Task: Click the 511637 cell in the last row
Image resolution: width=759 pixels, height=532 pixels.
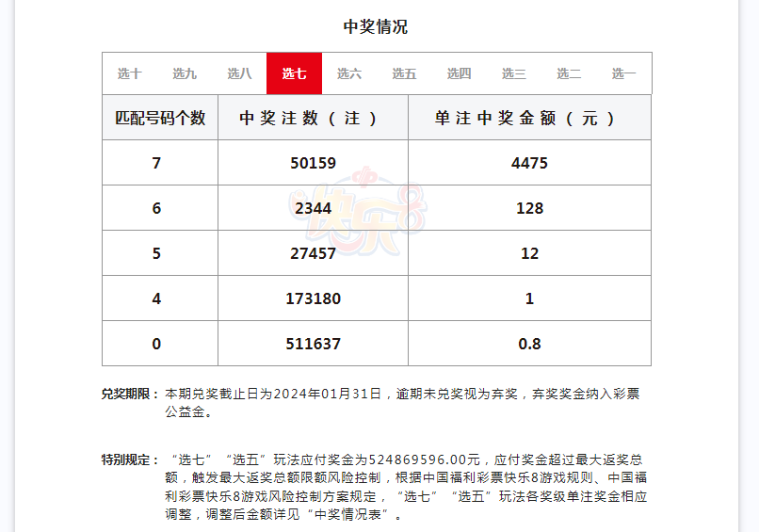Action: click(x=313, y=344)
